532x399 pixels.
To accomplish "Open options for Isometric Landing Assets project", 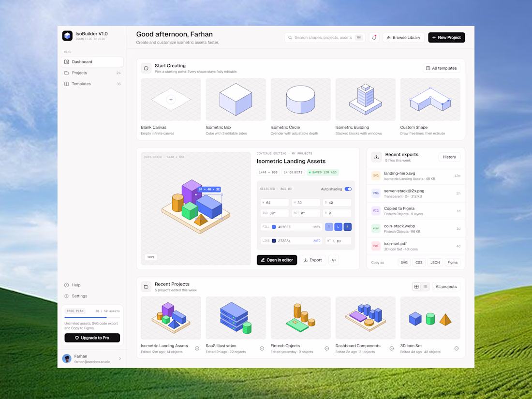I will pyautogui.click(x=197, y=348).
